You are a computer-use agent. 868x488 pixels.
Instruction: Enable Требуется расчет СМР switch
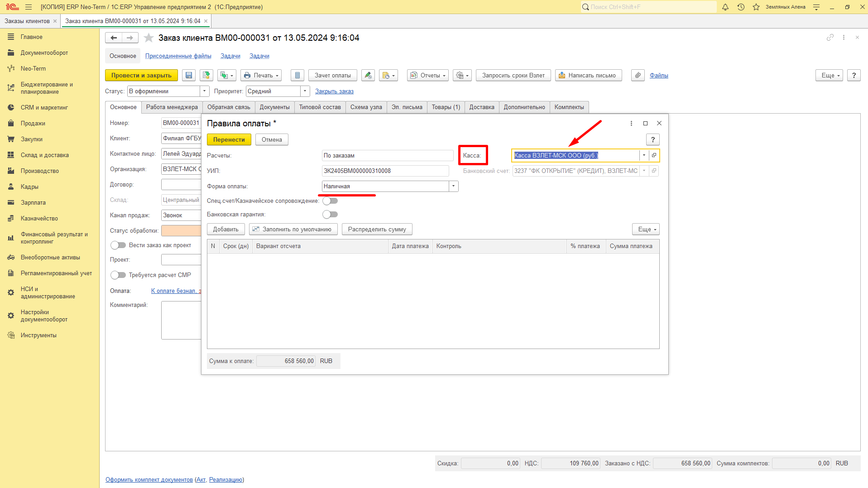pyautogui.click(x=118, y=275)
